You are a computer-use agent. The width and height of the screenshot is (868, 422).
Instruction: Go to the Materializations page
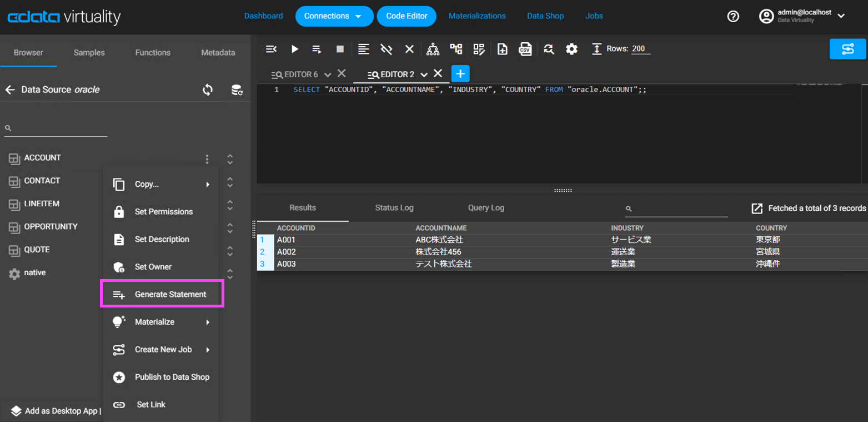pos(477,16)
